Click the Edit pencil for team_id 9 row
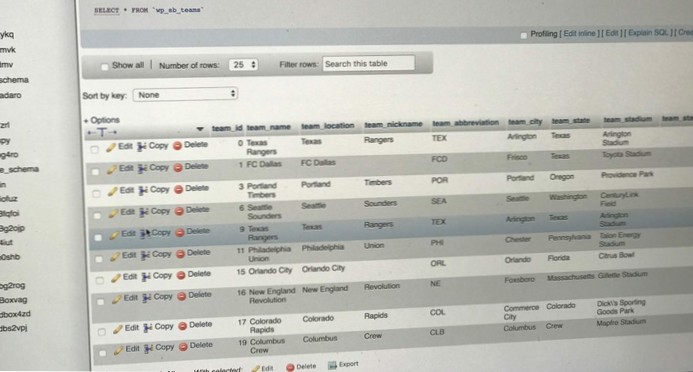Screen dimensions: 693x372 (114, 235)
